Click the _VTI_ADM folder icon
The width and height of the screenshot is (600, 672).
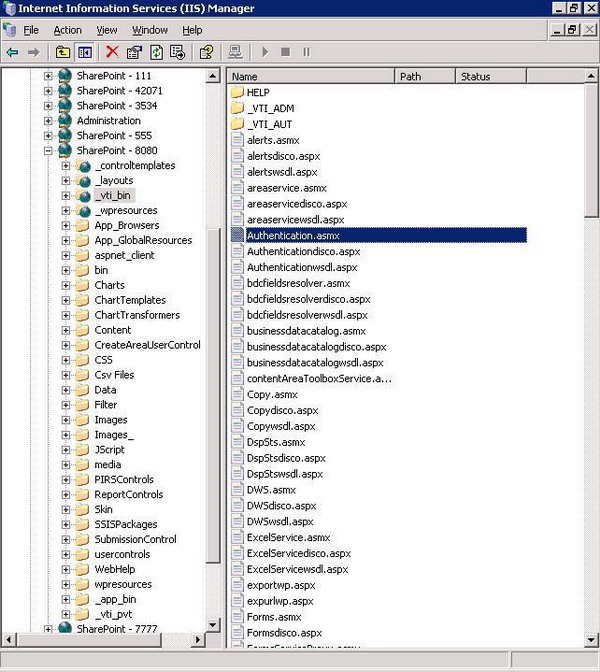(237, 108)
